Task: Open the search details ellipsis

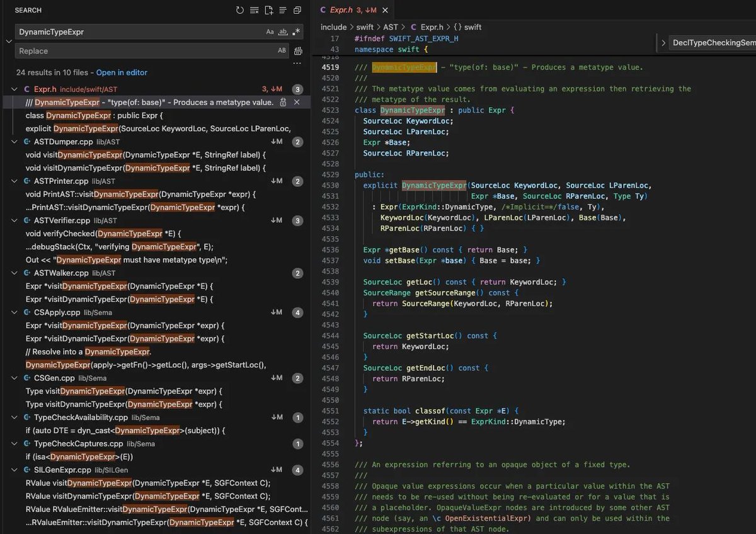Action: pyautogui.click(x=297, y=63)
